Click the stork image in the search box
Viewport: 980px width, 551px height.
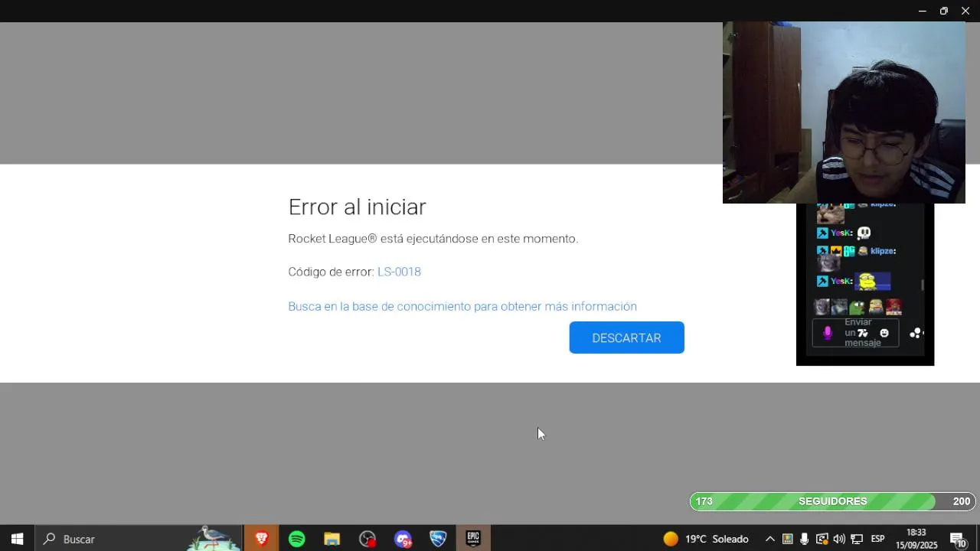pos(214,537)
